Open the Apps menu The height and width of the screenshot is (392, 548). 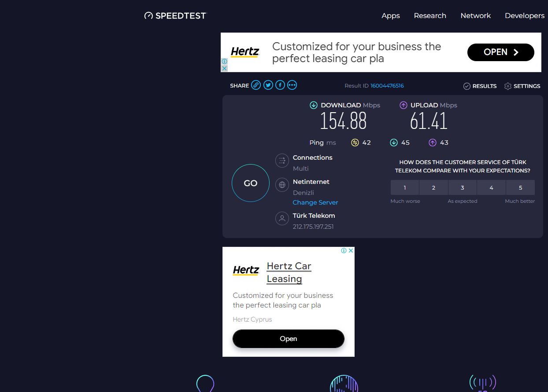(390, 16)
